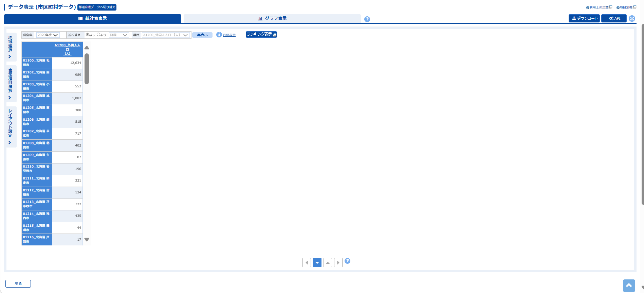Click the up paging arrow button

[328, 263]
